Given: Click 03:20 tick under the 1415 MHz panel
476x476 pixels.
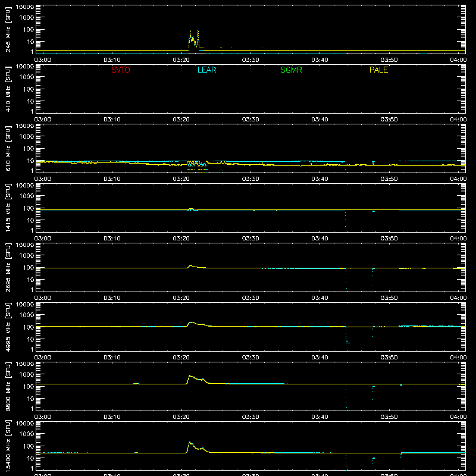Looking at the screenshot, I should coord(181,239).
